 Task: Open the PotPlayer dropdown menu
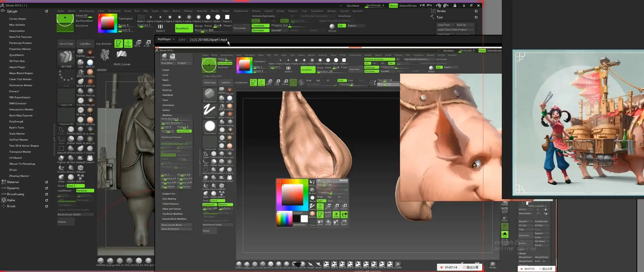pos(166,39)
